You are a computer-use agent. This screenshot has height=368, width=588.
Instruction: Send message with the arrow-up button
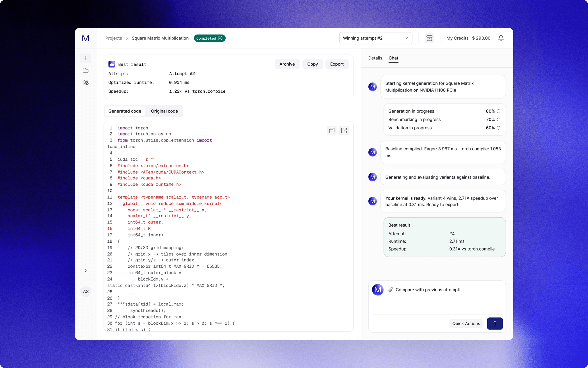(x=494, y=323)
